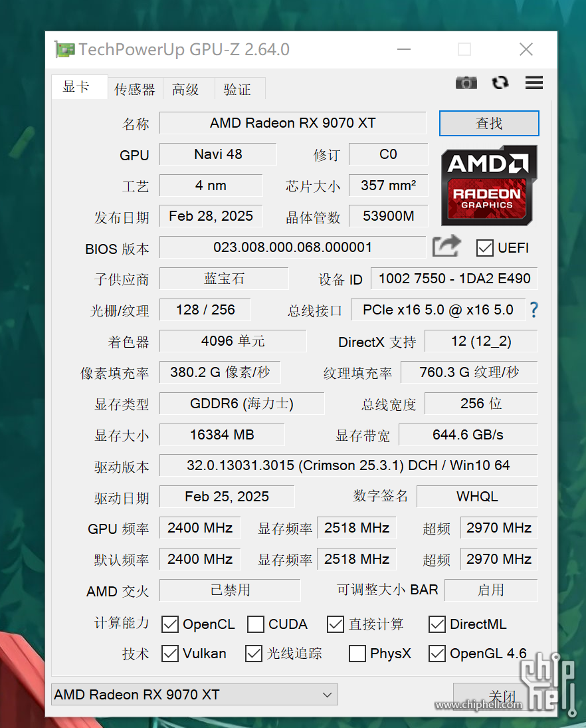The width and height of the screenshot is (586, 728).
Task: Click transistor count 53900M
Action: pyautogui.click(x=389, y=216)
